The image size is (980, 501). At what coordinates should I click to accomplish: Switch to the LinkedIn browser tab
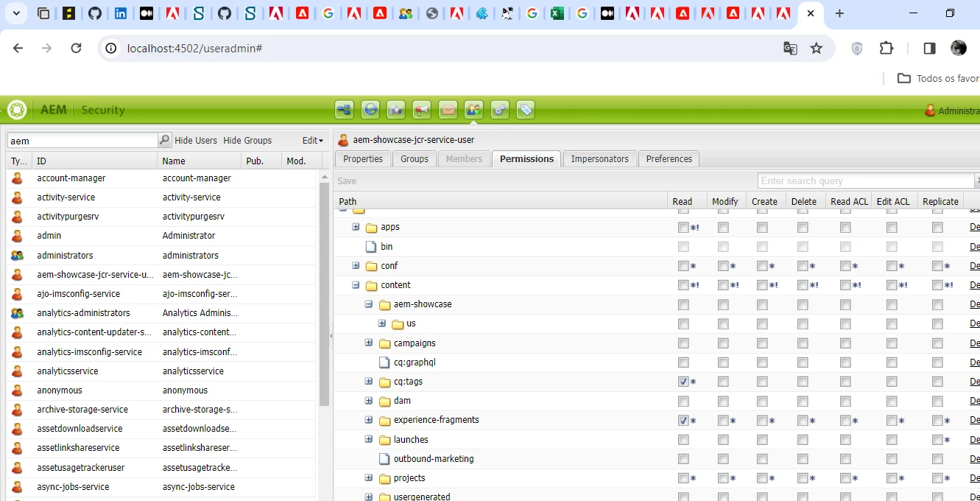tap(121, 13)
